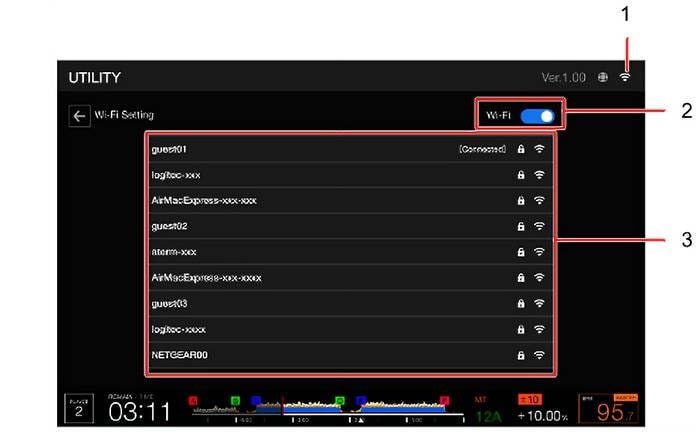Tap the globe network icon in header
Image resolution: width=700 pixels, height=432 pixels.
(603, 77)
